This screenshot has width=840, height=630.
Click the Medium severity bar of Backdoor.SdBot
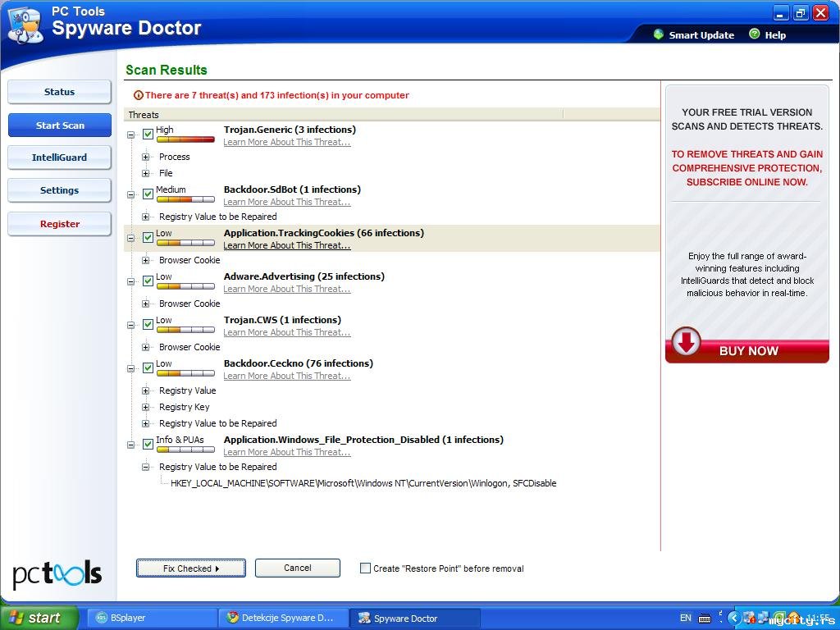click(185, 199)
